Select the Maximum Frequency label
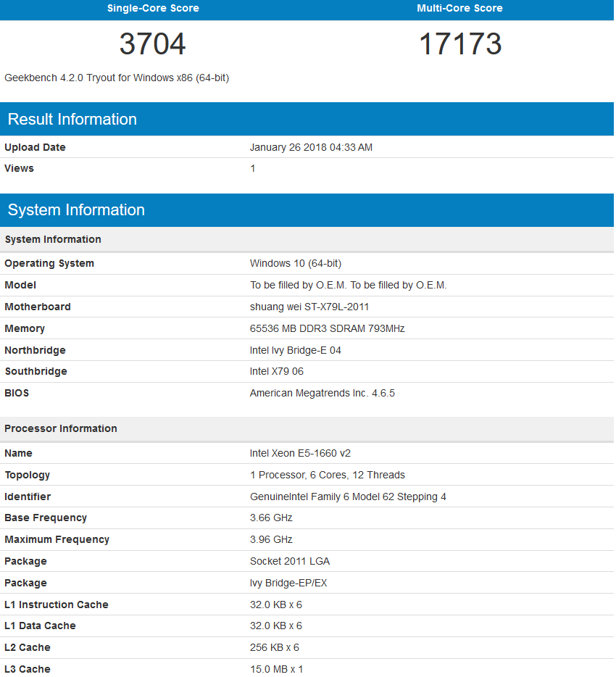 tap(57, 539)
